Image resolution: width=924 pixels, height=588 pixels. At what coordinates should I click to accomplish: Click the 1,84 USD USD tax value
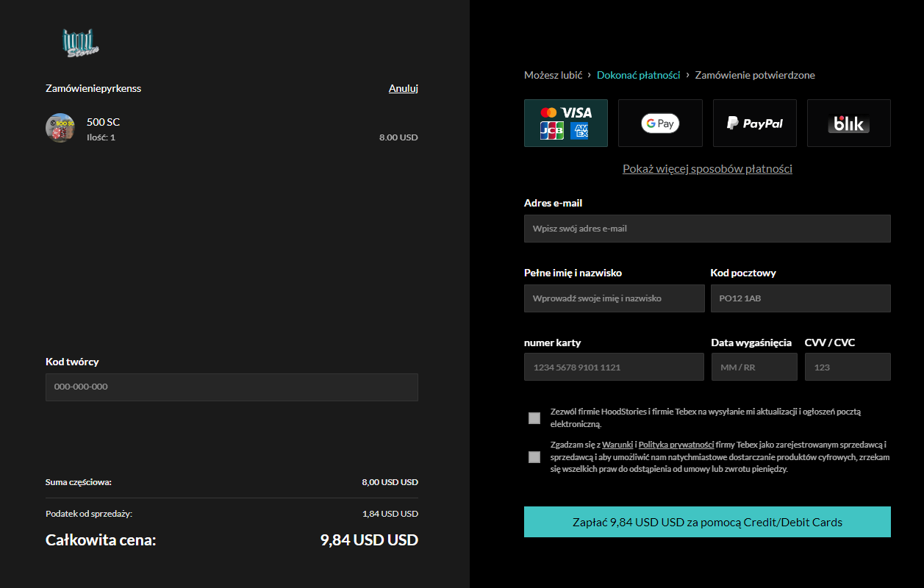click(390, 514)
